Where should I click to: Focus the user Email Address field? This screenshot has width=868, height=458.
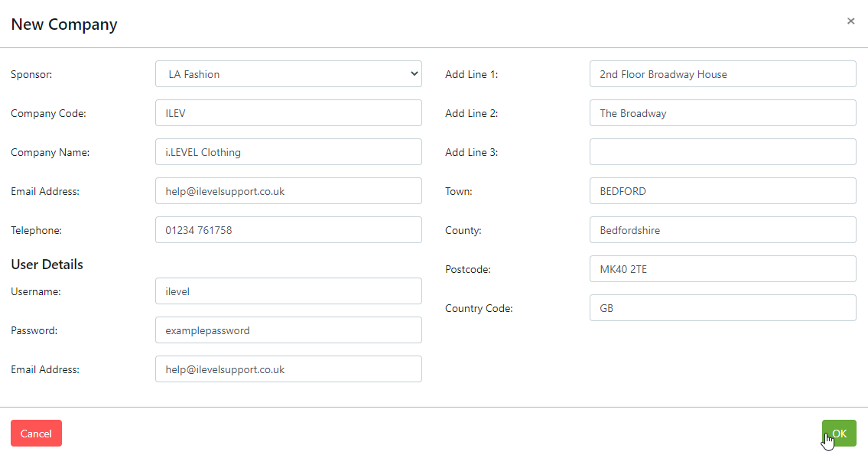pos(288,369)
